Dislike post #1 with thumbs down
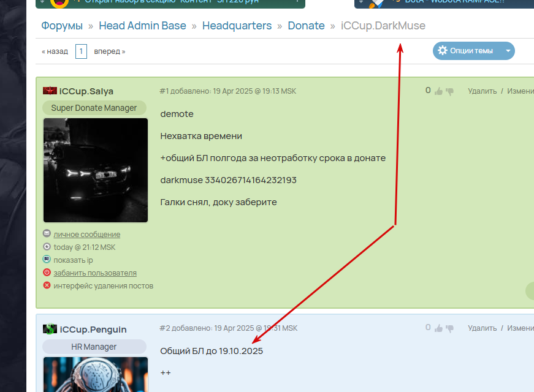Screen dimensions: 534x392 (x=449, y=91)
